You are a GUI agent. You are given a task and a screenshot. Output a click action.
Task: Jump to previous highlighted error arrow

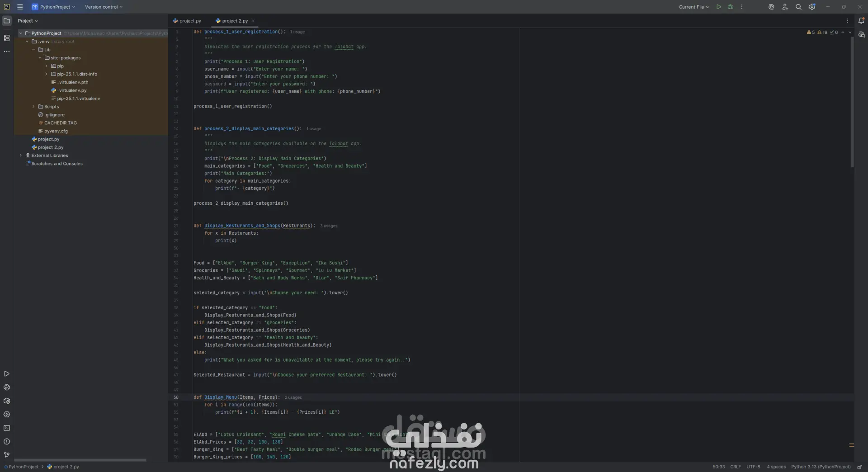tap(843, 32)
